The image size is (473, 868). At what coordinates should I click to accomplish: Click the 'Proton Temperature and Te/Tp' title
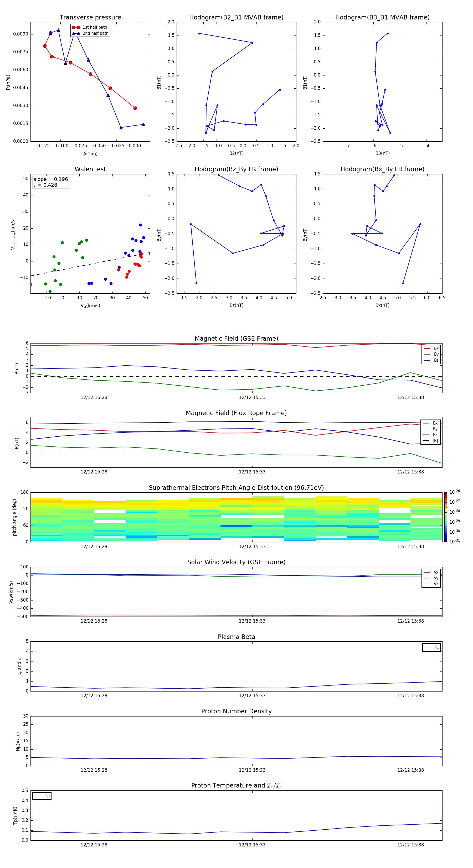[x=236, y=786]
